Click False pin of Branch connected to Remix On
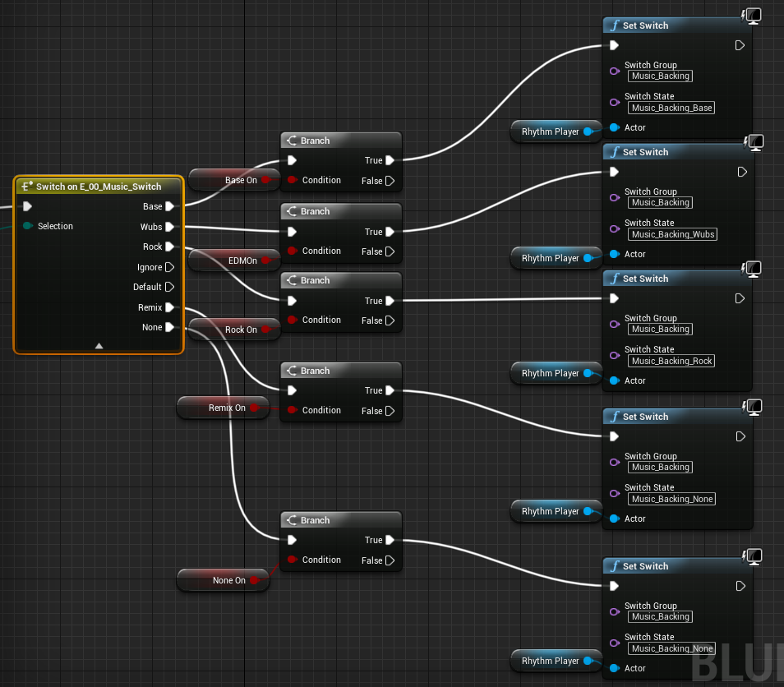Image resolution: width=784 pixels, height=687 pixels. point(390,411)
